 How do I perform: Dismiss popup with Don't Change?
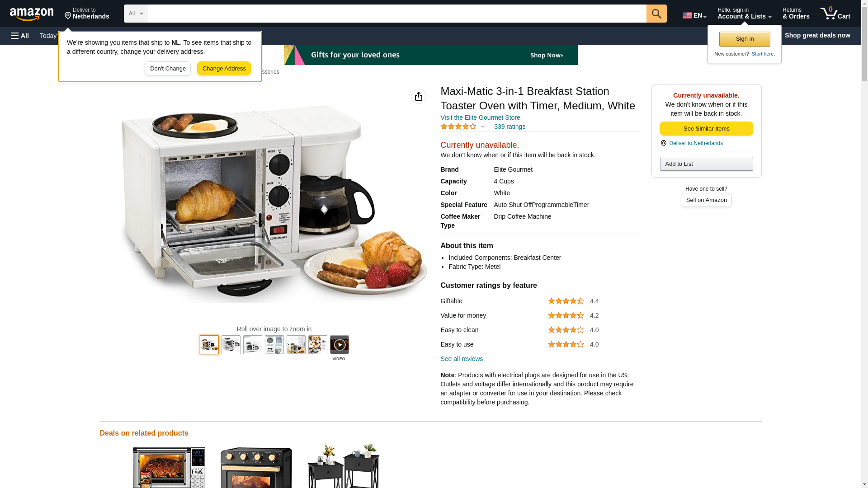point(168,69)
